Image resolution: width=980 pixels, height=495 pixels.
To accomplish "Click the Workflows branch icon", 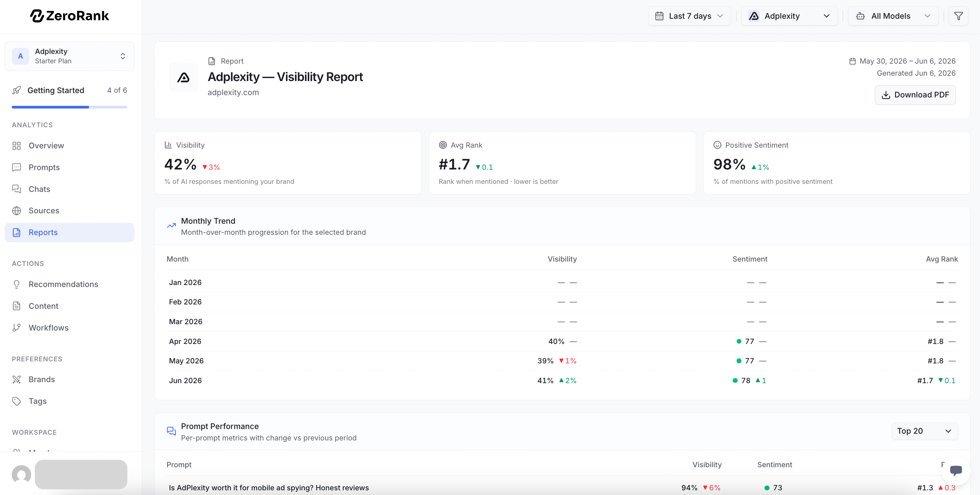I will pyautogui.click(x=16, y=328).
